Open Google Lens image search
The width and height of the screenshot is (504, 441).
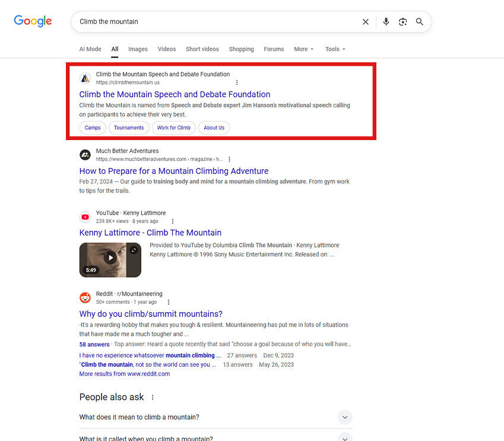click(x=402, y=22)
